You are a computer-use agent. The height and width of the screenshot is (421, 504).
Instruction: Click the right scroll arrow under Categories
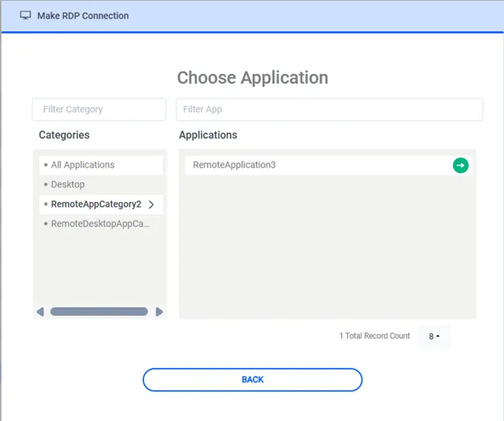click(159, 312)
